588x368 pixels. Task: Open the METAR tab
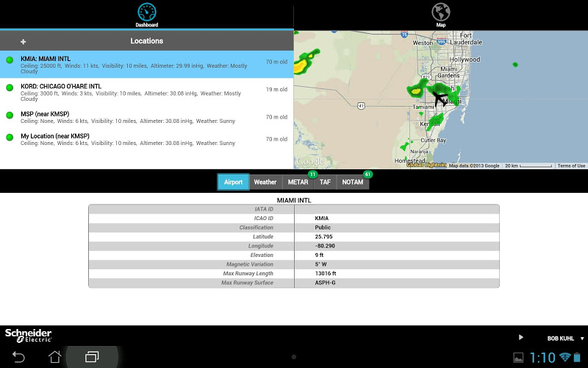pos(298,182)
